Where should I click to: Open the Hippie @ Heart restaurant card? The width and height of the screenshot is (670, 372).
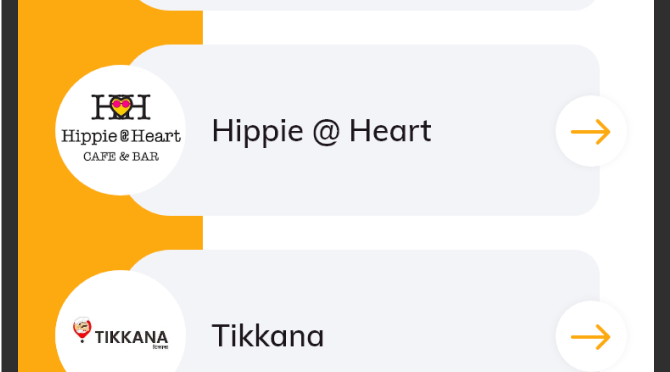coord(363,130)
